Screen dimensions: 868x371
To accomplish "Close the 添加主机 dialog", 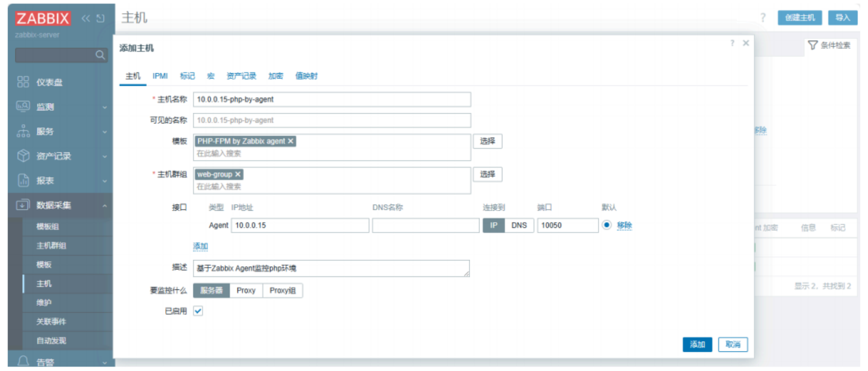I will (x=746, y=43).
